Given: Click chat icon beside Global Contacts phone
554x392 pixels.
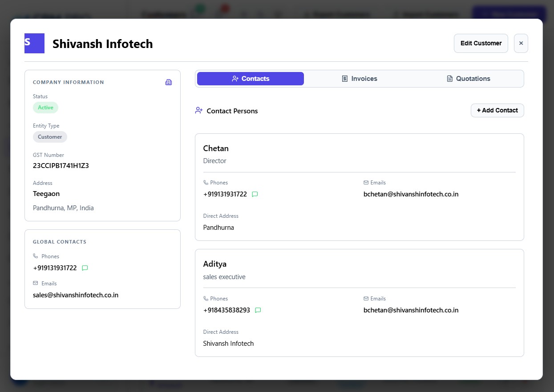Looking at the screenshot, I should [85, 268].
